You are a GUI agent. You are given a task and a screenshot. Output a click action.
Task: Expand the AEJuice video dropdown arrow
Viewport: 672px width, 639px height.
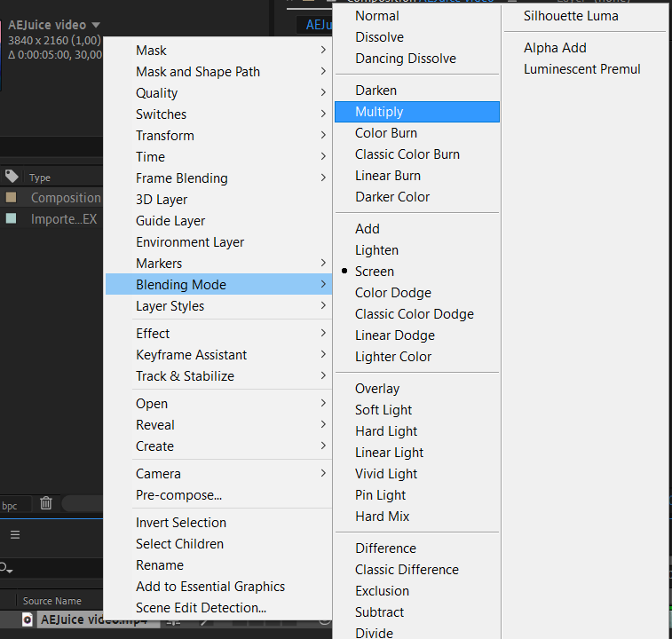[96, 25]
